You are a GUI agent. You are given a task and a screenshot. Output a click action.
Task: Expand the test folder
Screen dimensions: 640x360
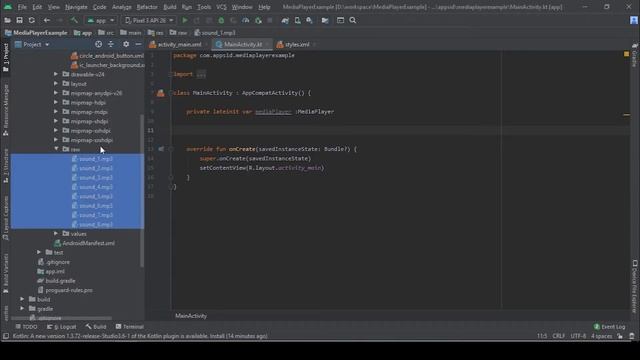39,252
